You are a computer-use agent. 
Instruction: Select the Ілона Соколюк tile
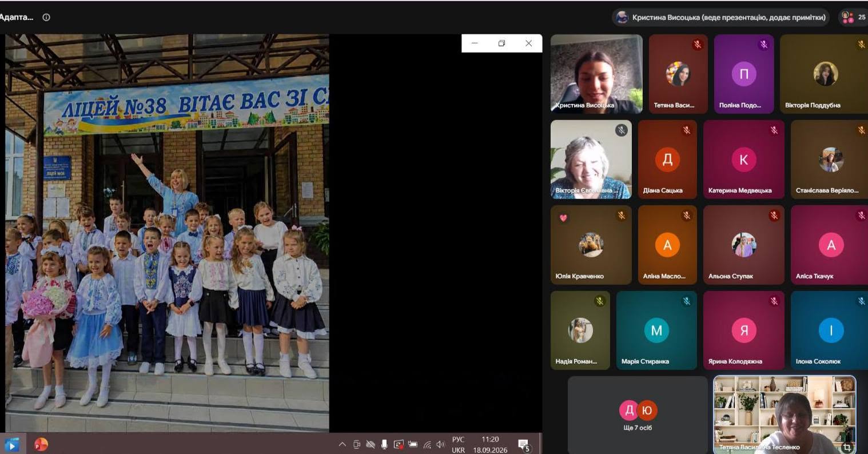(829, 330)
